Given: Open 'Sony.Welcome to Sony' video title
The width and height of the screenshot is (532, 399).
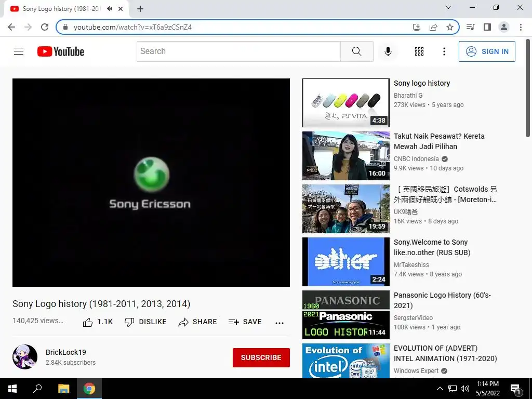Looking at the screenshot, I should [x=432, y=247].
